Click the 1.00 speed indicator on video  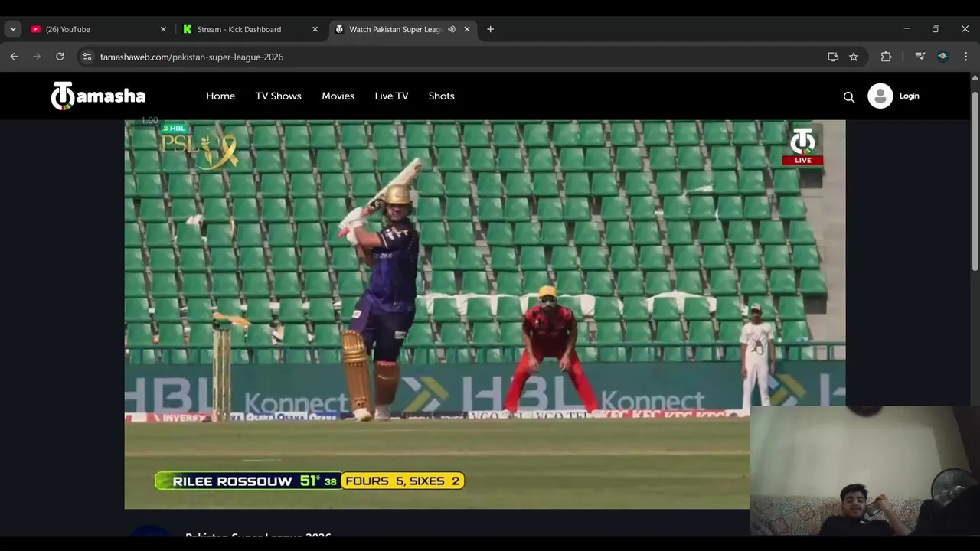coord(149,120)
